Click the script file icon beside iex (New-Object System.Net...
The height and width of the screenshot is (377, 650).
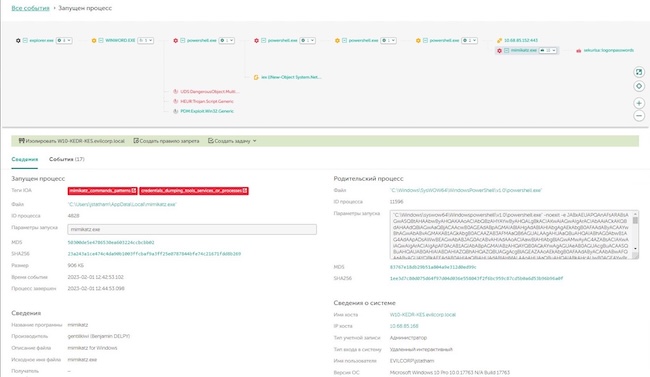click(x=256, y=78)
